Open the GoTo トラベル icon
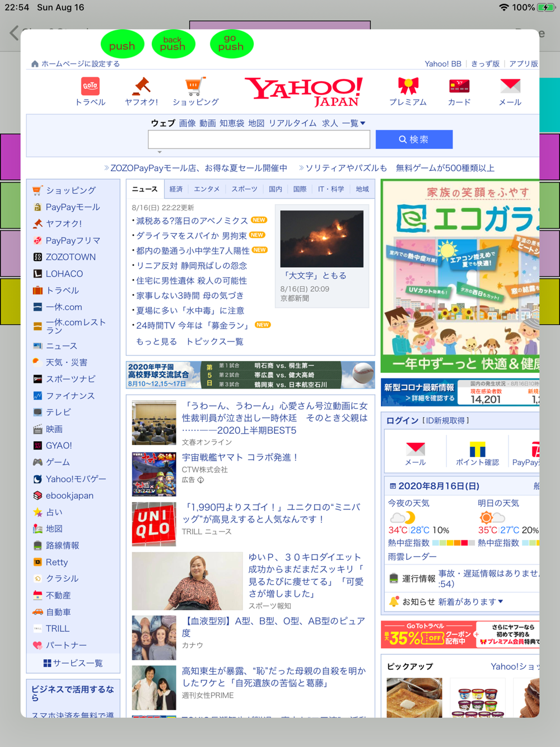 90,92
